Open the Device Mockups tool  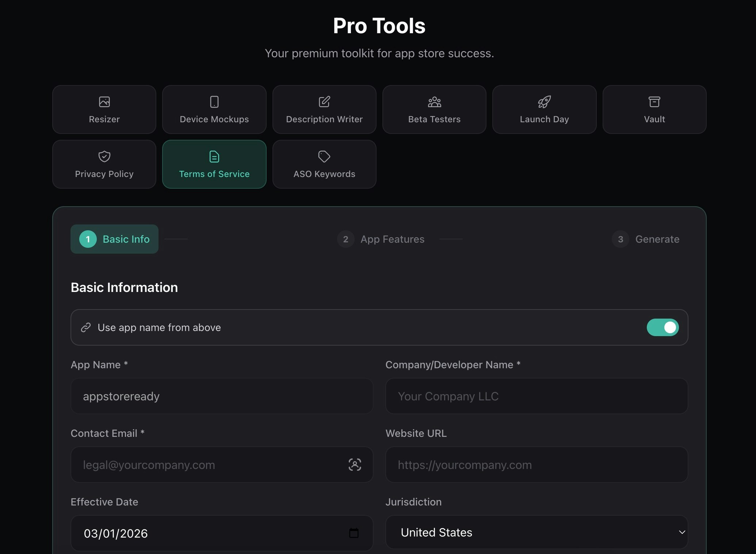(x=214, y=109)
